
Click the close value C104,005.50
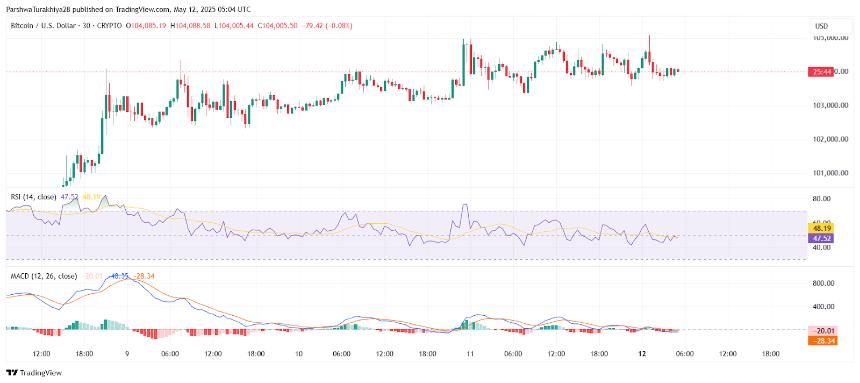tap(278, 26)
